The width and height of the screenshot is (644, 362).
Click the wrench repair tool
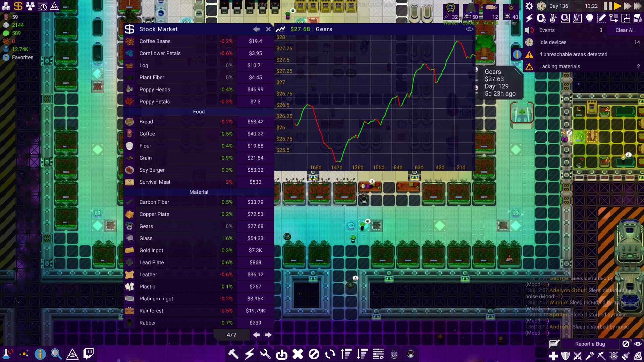265,354
